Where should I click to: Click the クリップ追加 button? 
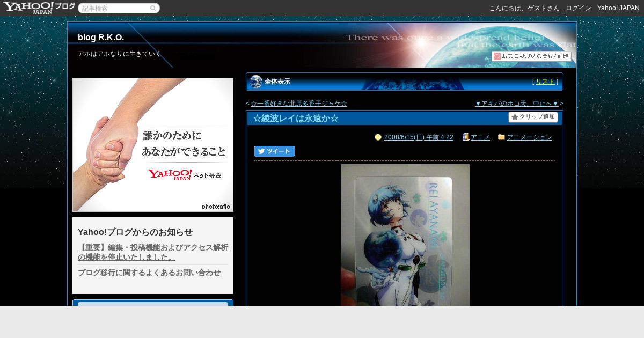pyautogui.click(x=533, y=117)
